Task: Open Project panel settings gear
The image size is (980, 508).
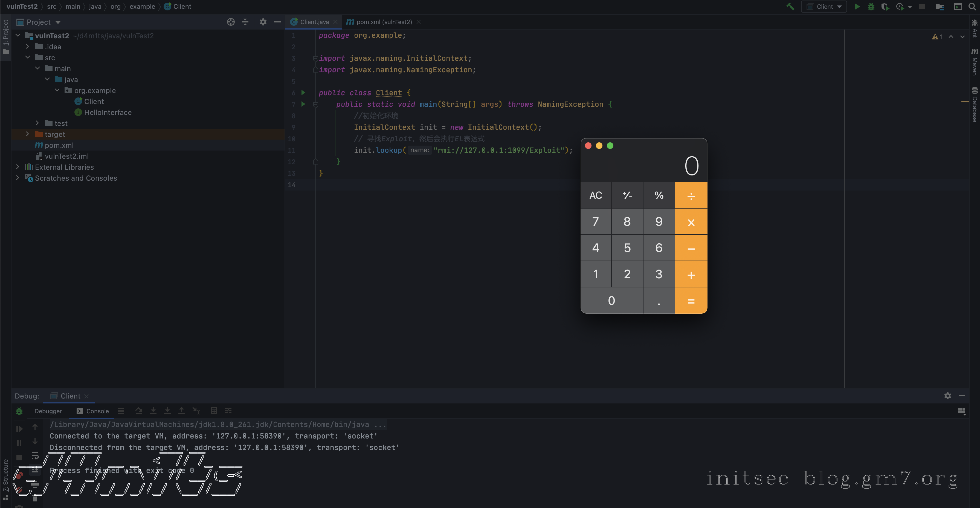Action: click(263, 22)
